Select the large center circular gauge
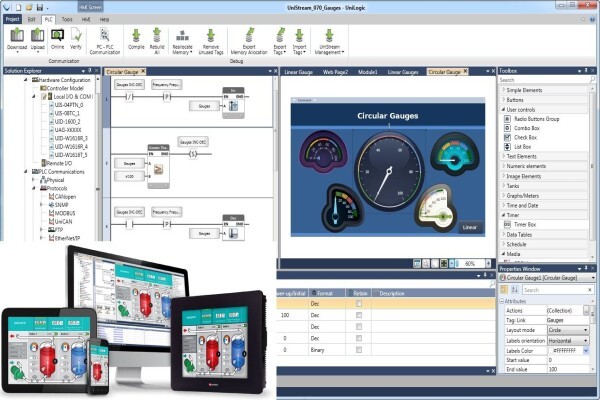The width and height of the screenshot is (600, 400). click(x=389, y=171)
